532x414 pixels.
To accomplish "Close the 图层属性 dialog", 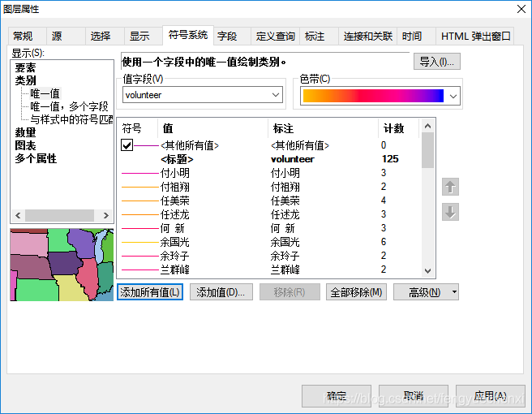I will (521, 9).
